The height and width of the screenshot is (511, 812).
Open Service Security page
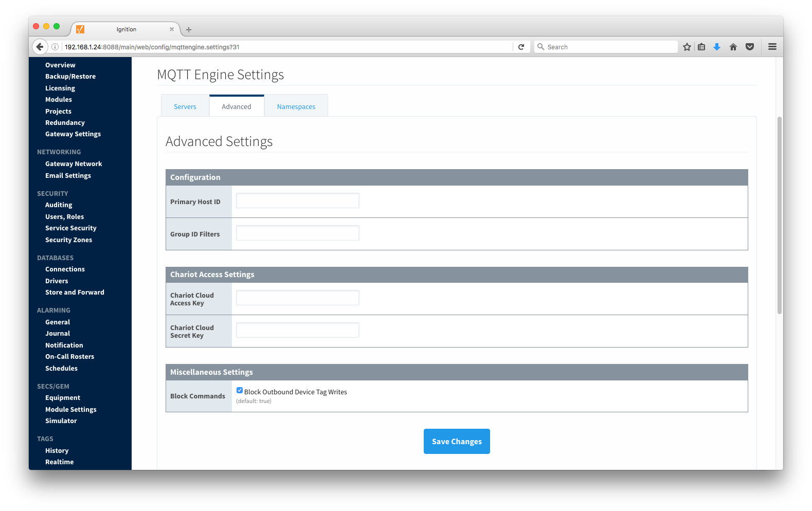(x=71, y=228)
